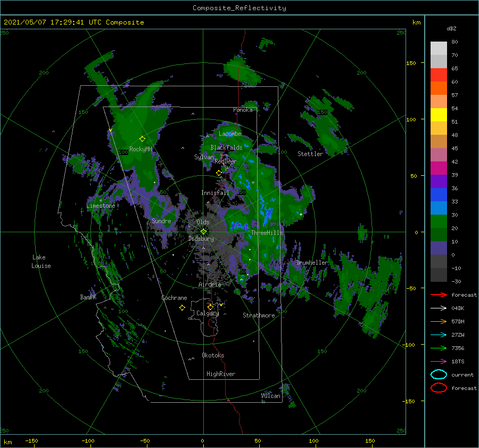Click the Sylvan town label
Viewport: 479px width, 448px height.
point(204,157)
